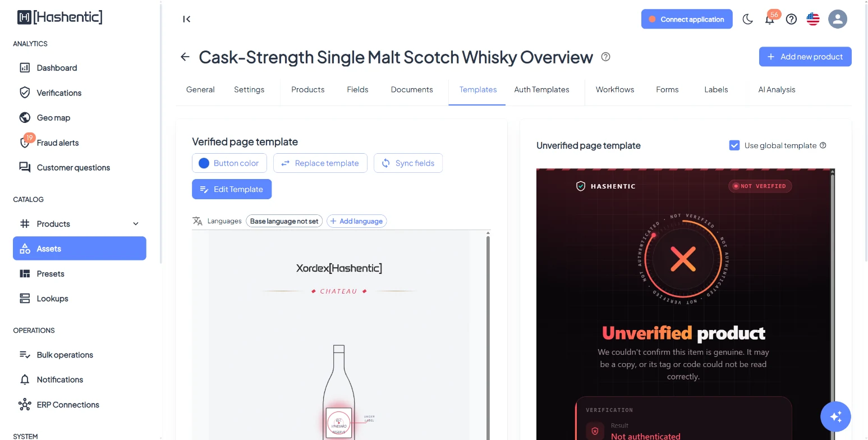Click the Hashentic logo

pyautogui.click(x=59, y=17)
